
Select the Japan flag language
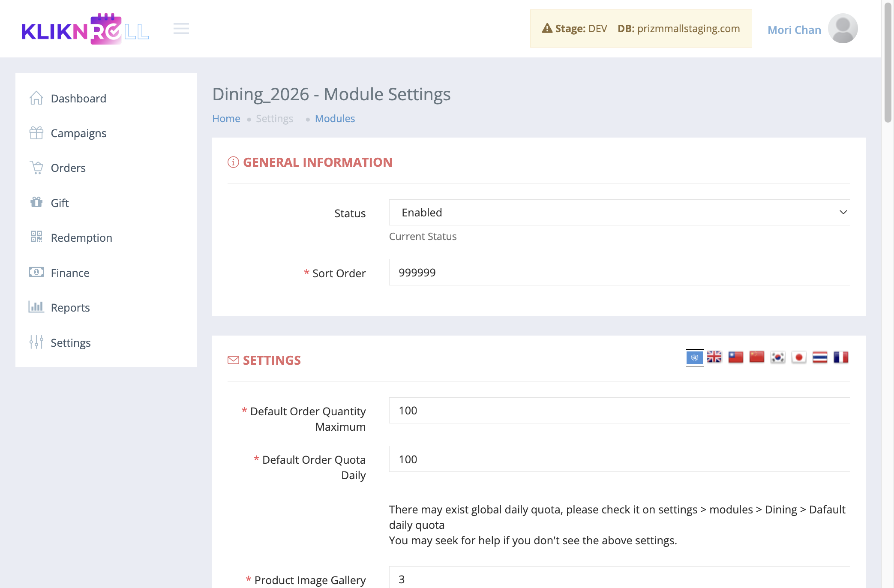point(799,357)
